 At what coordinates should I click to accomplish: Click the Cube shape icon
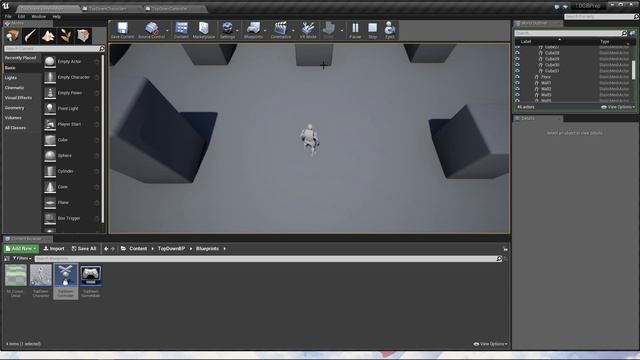(50, 140)
